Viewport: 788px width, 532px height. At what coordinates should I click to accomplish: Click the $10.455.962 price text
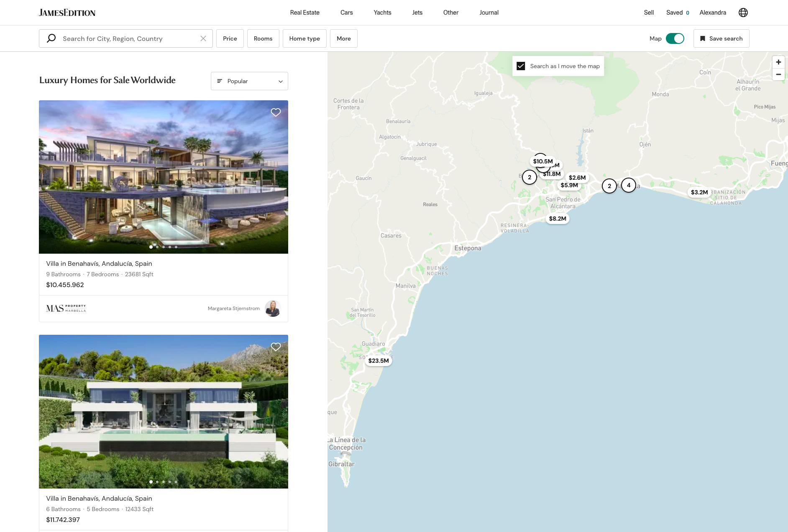(65, 285)
